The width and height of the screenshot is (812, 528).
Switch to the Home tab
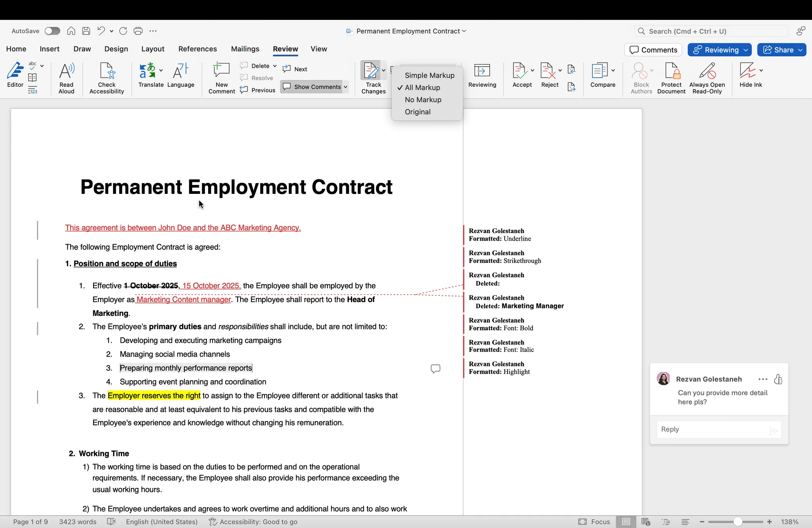[16, 49]
